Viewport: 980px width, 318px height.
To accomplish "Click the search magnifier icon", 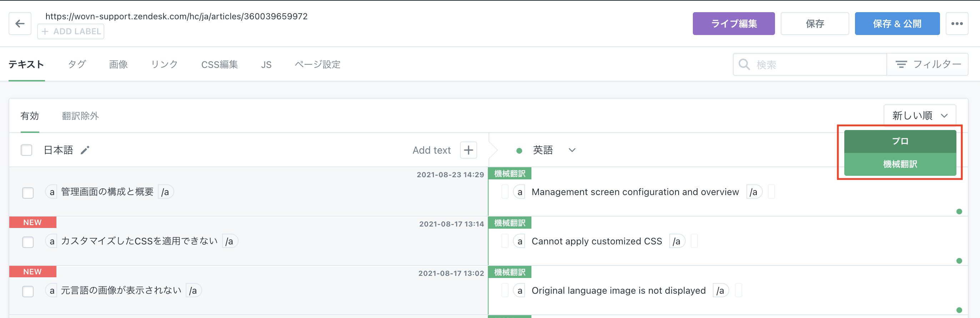I will pos(744,64).
